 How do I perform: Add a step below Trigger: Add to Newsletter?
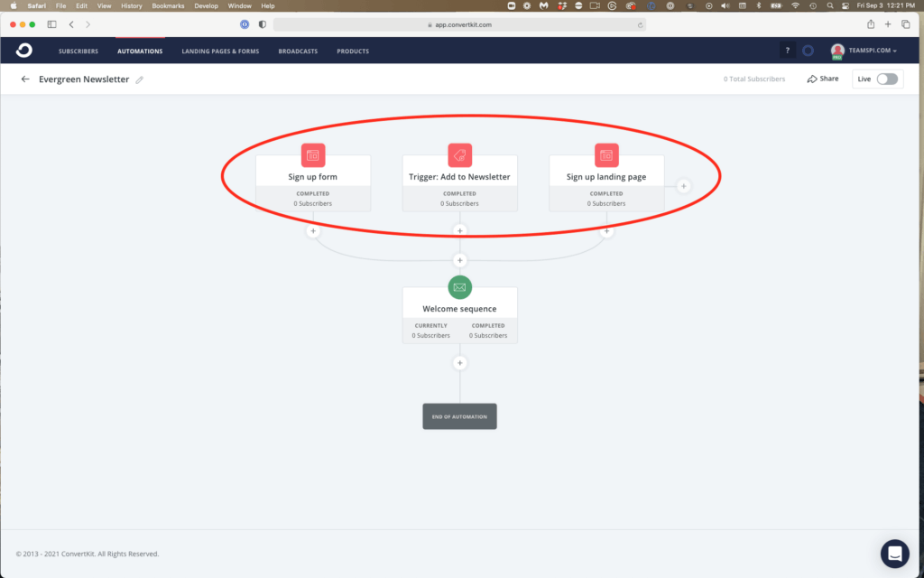tap(459, 231)
